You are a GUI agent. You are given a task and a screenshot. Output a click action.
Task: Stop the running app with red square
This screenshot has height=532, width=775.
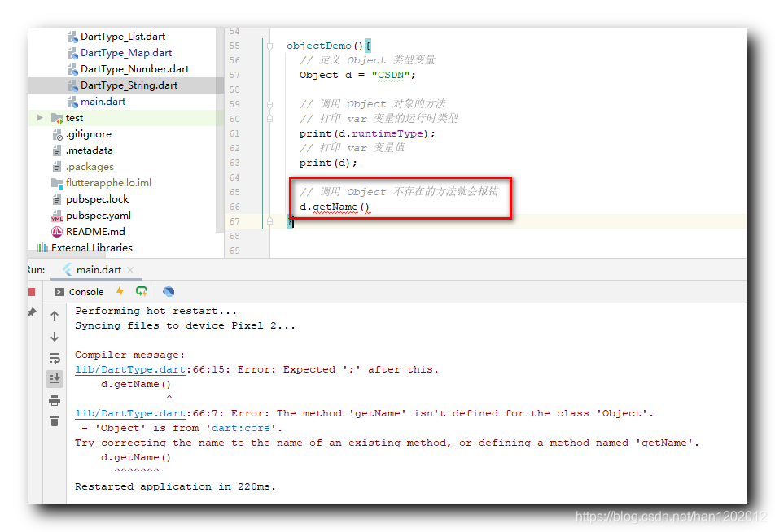pyautogui.click(x=33, y=291)
